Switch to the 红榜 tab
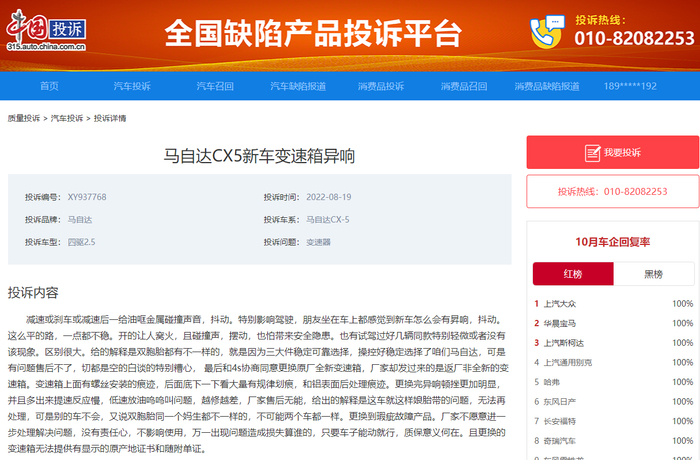Viewport: 700px width, 460px height. 573,274
